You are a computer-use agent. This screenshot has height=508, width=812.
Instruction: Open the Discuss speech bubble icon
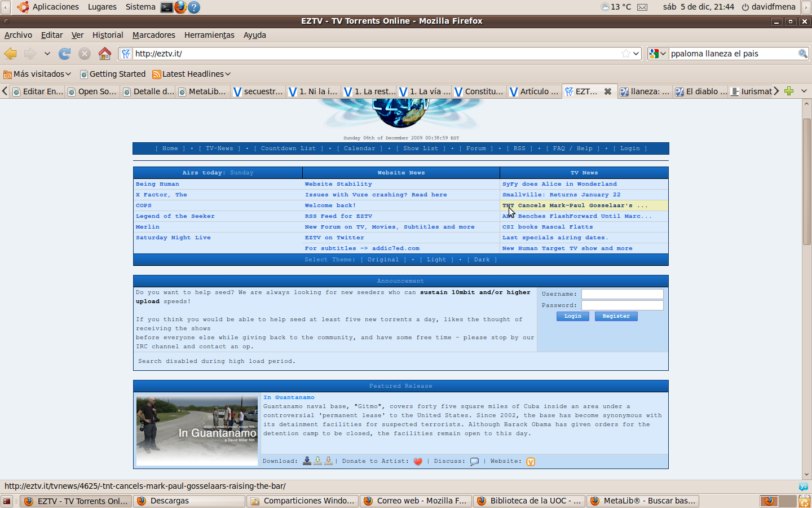(x=474, y=462)
